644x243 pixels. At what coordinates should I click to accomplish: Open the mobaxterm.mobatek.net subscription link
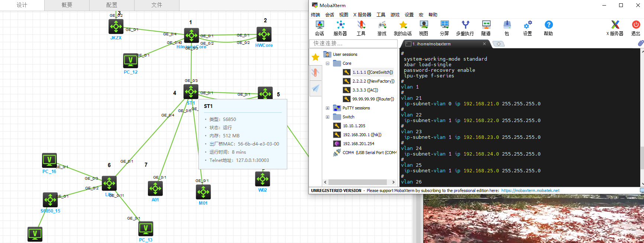pyautogui.click(x=530, y=191)
